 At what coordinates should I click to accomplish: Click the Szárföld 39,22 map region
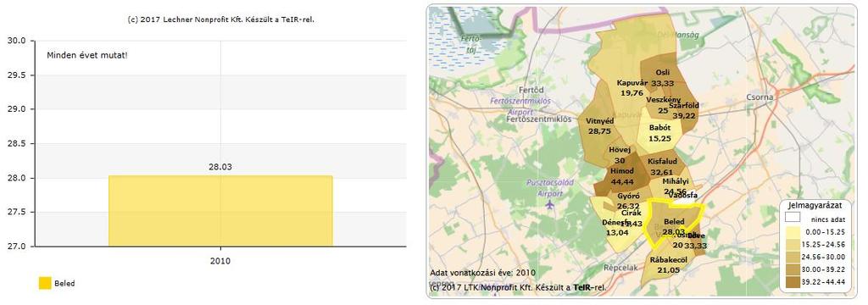point(684,110)
